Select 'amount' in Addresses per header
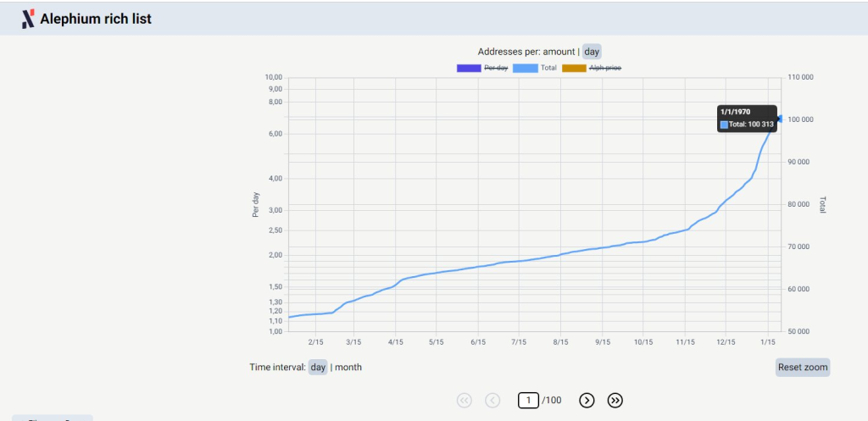Viewport: 868px width, 421px height. [559, 52]
